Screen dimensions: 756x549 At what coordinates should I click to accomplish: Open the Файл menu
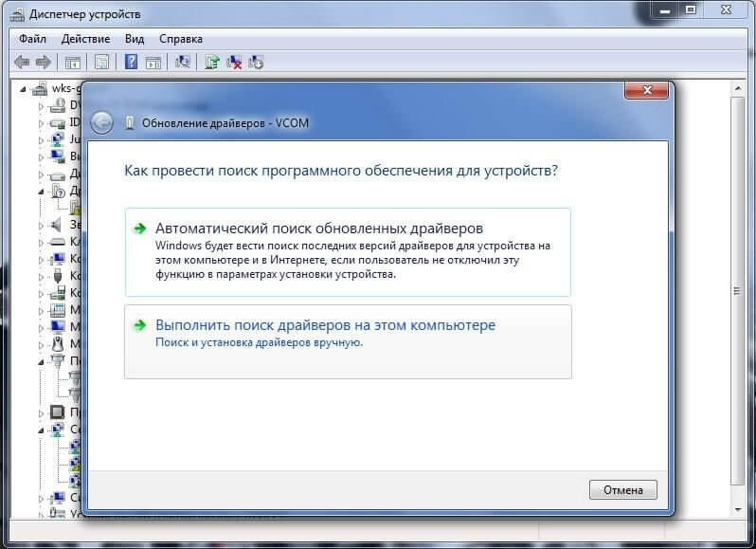pos(32,39)
